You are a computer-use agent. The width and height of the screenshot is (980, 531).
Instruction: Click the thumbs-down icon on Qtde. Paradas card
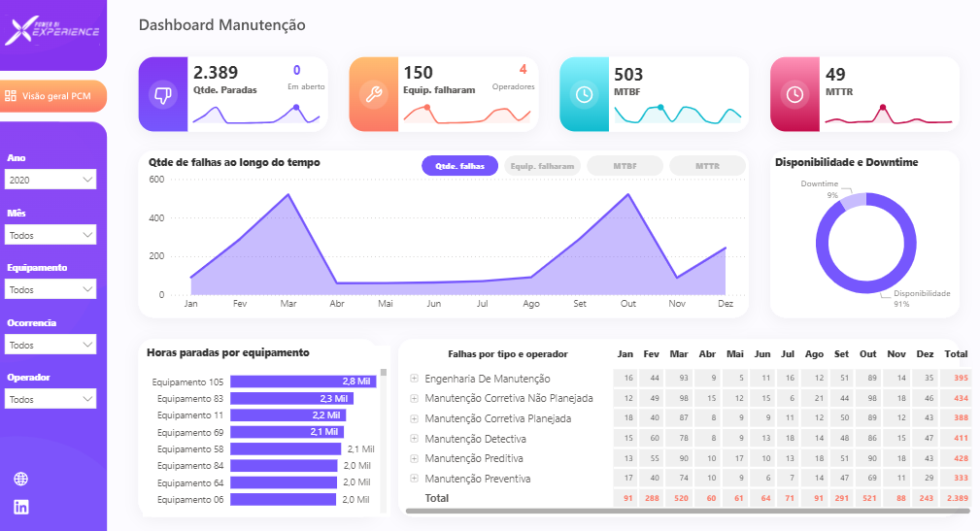162,94
